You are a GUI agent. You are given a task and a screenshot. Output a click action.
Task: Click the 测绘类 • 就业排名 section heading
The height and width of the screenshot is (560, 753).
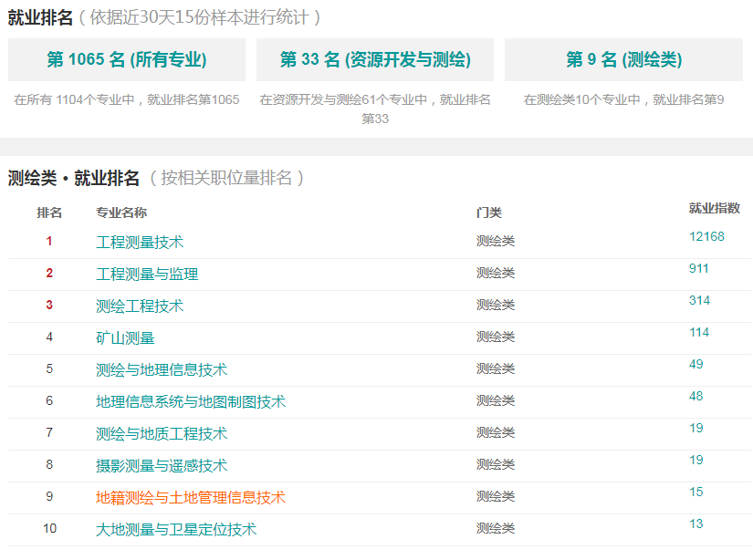click(x=74, y=178)
